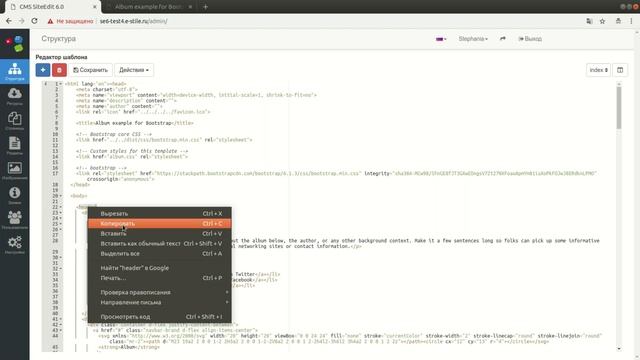Bookmark page with the star icon
640x360 pixels.
click(602, 21)
